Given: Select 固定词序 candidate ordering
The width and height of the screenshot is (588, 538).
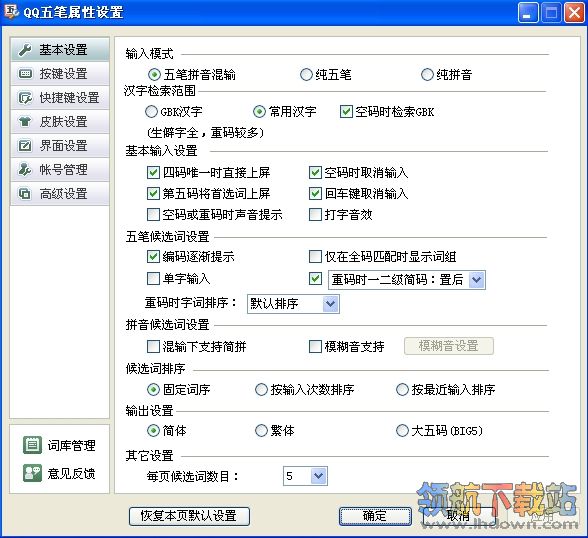Looking at the screenshot, I should (153, 390).
